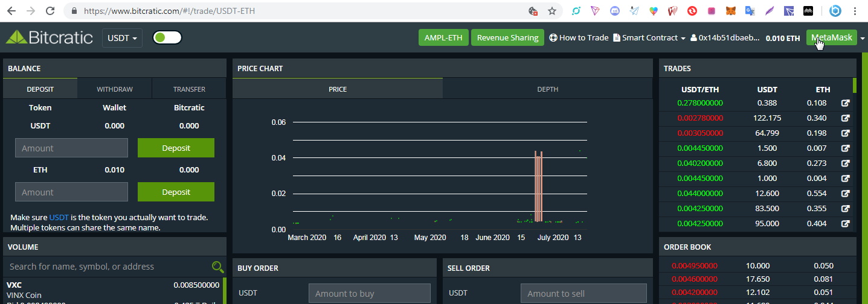Viewport: 868px width, 304px height.
Task: Open the TronLink purple triangle extension
Action: [596, 11]
